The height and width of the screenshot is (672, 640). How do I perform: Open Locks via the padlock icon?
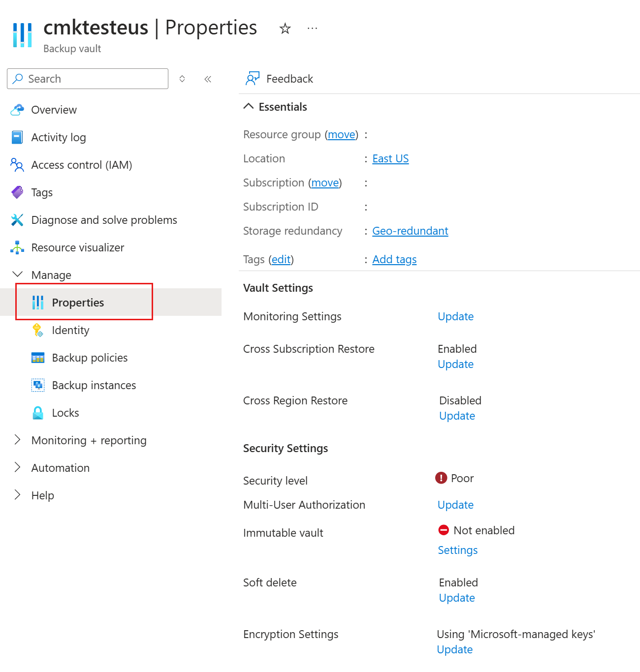pos(38,413)
